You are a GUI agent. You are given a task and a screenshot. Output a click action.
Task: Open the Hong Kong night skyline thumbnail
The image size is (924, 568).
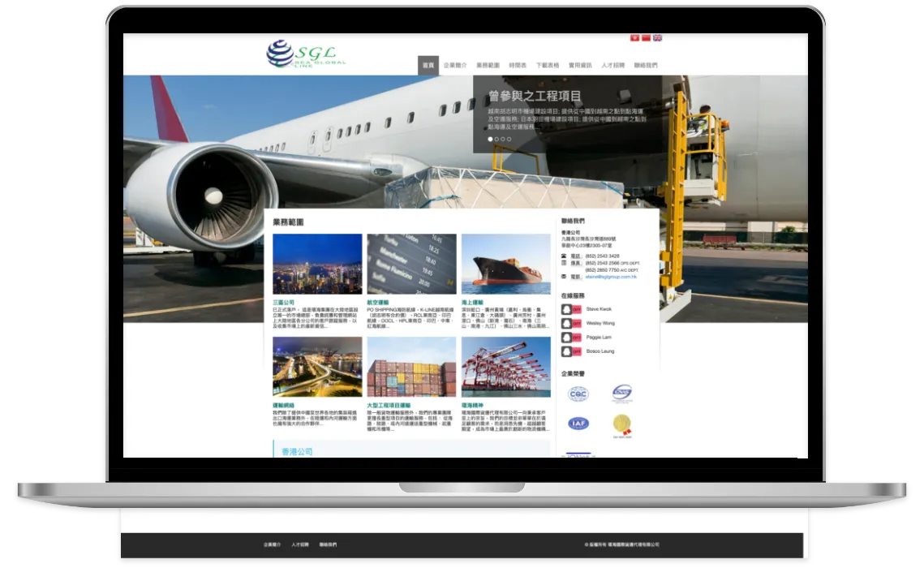(317, 264)
